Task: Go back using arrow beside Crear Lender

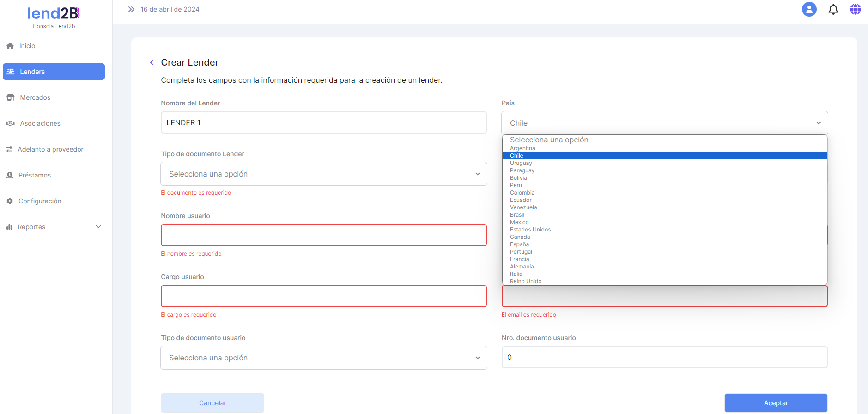Action: pos(152,62)
